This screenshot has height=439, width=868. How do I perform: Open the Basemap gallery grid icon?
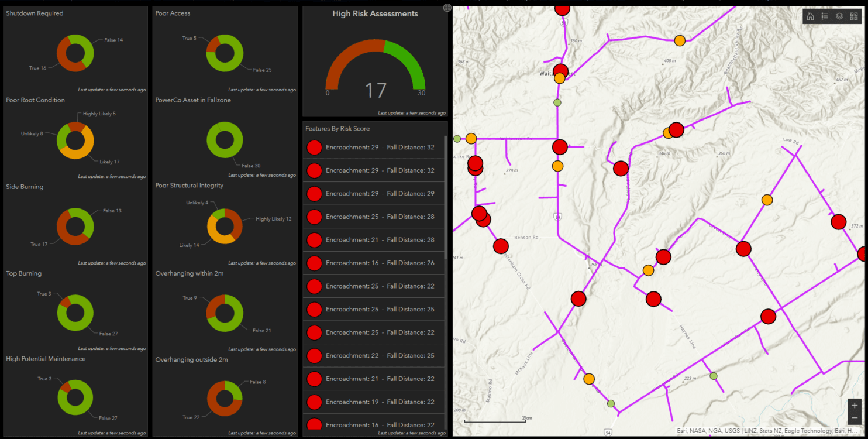[x=854, y=16]
